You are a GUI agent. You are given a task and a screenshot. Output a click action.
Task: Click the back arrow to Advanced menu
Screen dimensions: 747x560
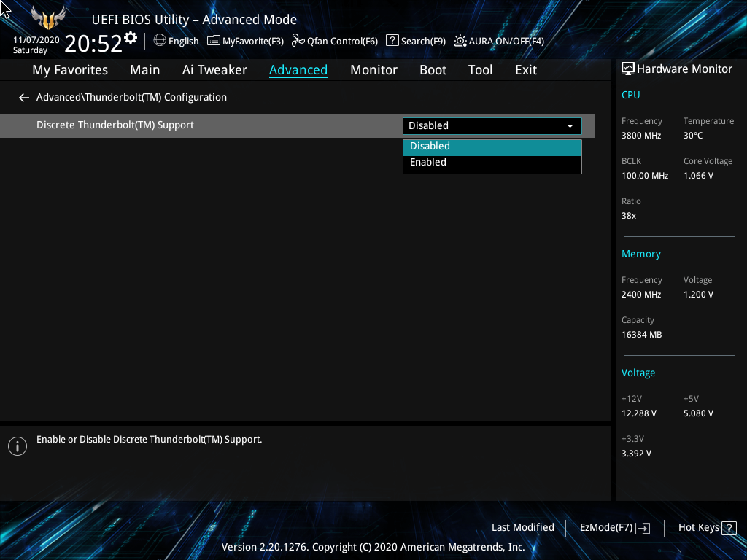(24, 98)
